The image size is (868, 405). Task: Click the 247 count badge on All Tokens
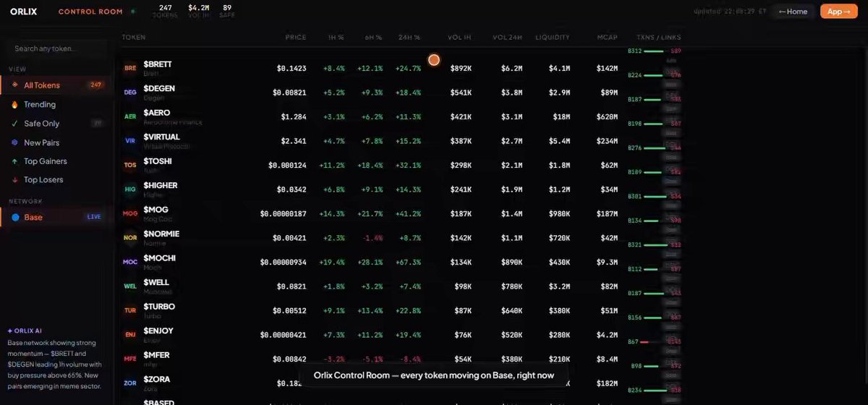[x=95, y=85]
